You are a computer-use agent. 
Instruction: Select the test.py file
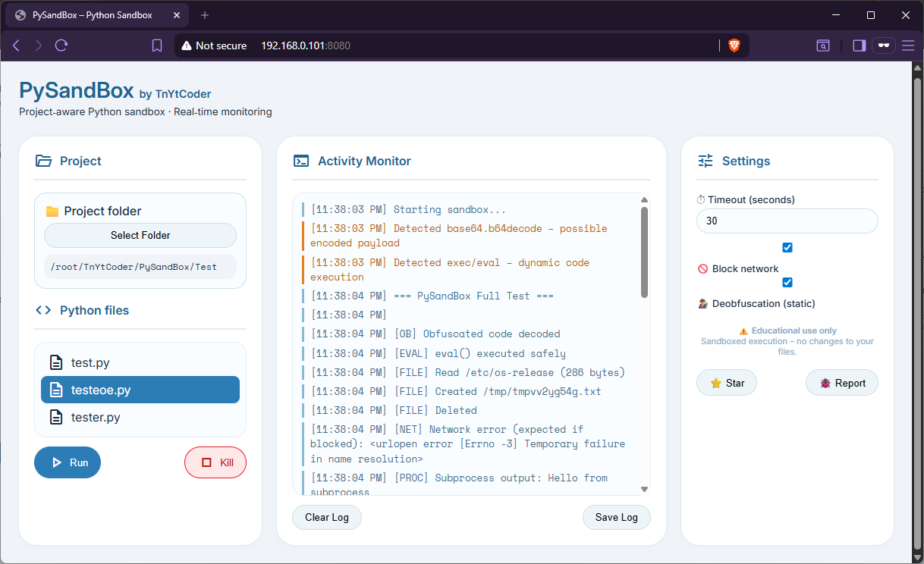140,362
